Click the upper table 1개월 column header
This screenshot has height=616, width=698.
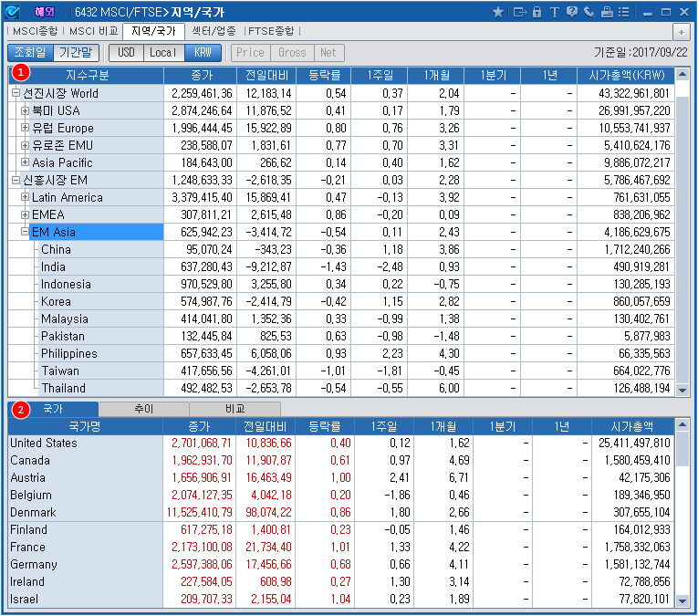(436, 75)
